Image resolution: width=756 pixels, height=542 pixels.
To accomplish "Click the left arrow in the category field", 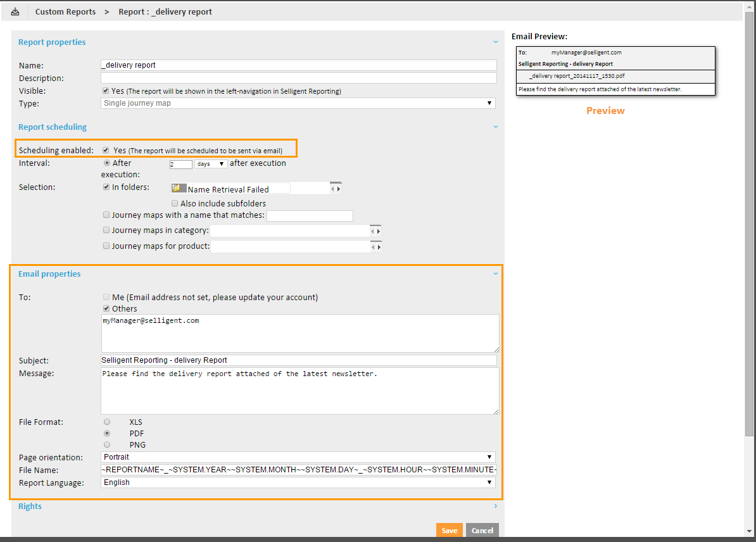I will pos(373,232).
